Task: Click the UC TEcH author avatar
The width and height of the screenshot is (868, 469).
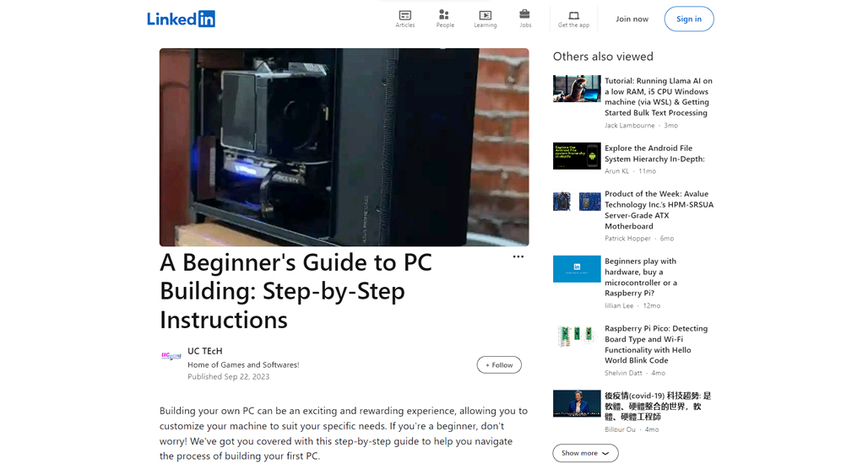Action: click(x=171, y=356)
